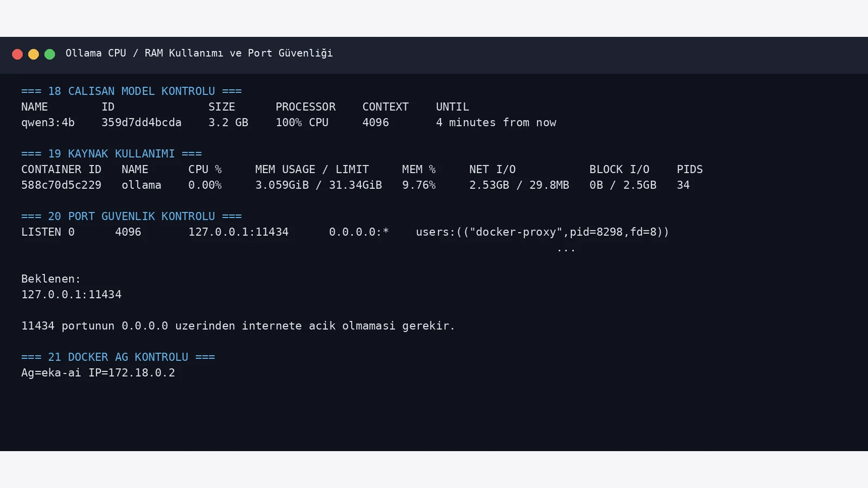Click the CONTAINER ID column header
The height and width of the screenshot is (488, 868).
(61, 169)
